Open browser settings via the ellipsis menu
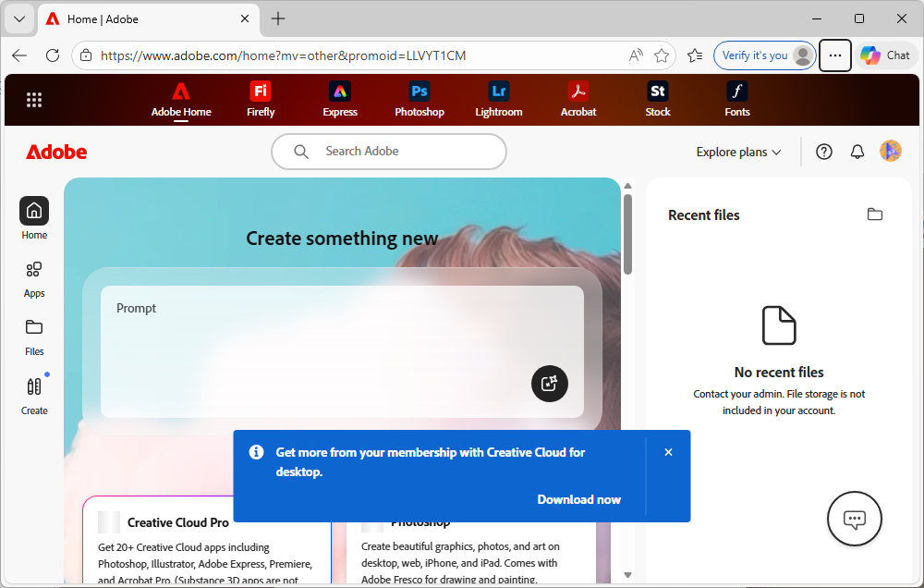The image size is (924, 588). click(x=834, y=55)
